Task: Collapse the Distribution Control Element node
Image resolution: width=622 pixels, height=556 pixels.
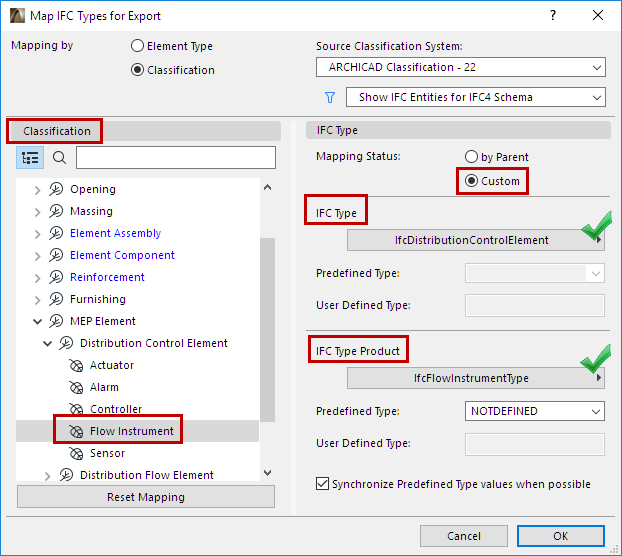Action: click(x=47, y=343)
